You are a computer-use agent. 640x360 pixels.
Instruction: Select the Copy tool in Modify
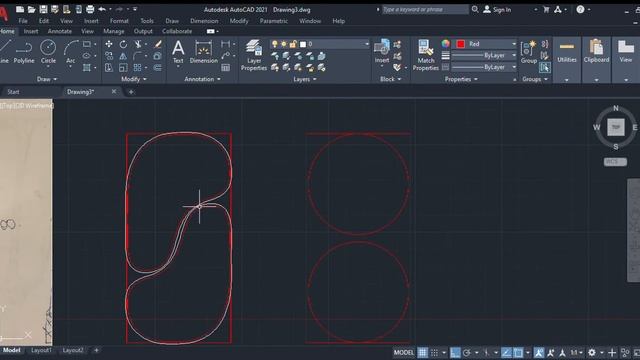tap(109, 56)
